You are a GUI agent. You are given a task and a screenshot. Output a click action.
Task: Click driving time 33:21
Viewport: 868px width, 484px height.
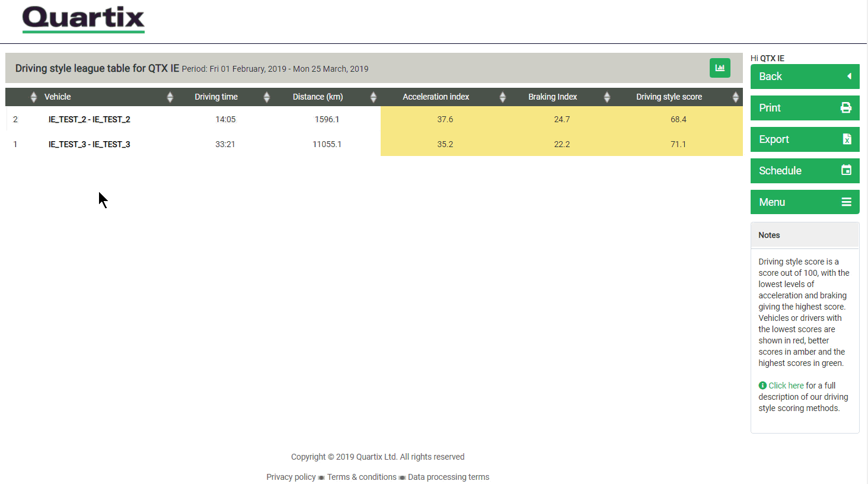click(x=225, y=144)
